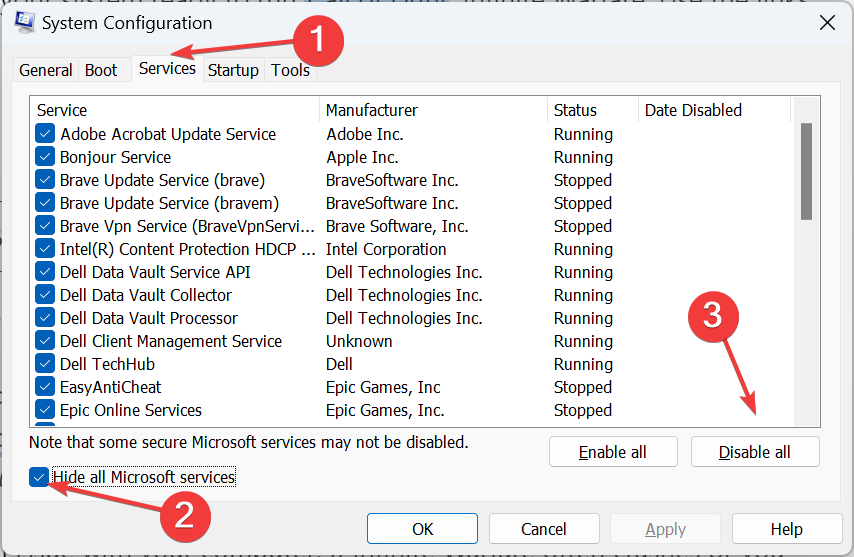Click the Epic Games, Inc manufacturer of EasyAntiCheat
The image size is (854, 557).
tap(383, 387)
